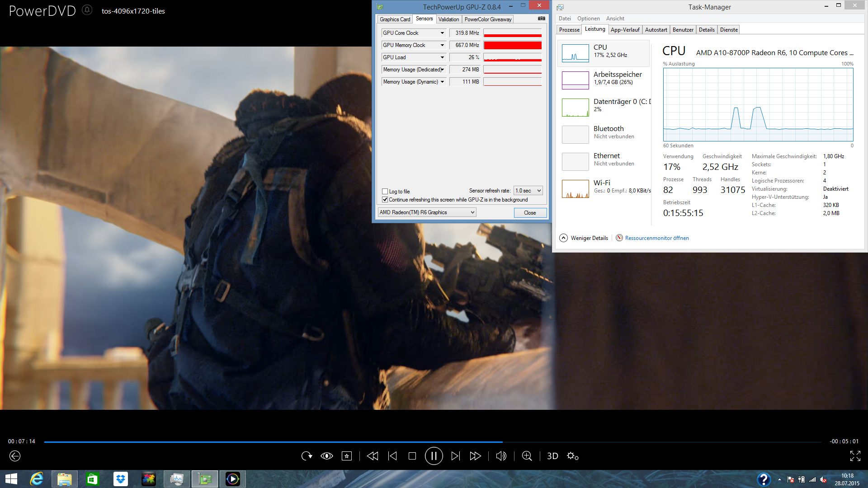Open Task-Manager Datei menu

[x=565, y=19]
